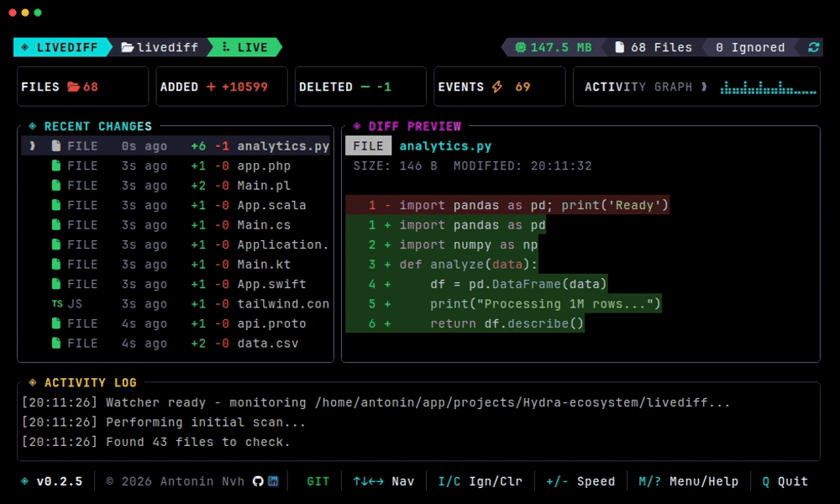Click 'MODIFIED: 20:11:32' timestamp

[522, 165]
